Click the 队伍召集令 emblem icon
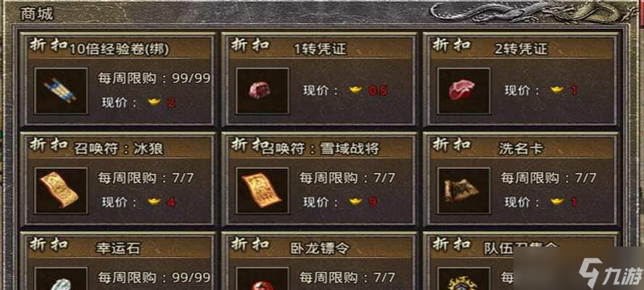 pos(463,279)
